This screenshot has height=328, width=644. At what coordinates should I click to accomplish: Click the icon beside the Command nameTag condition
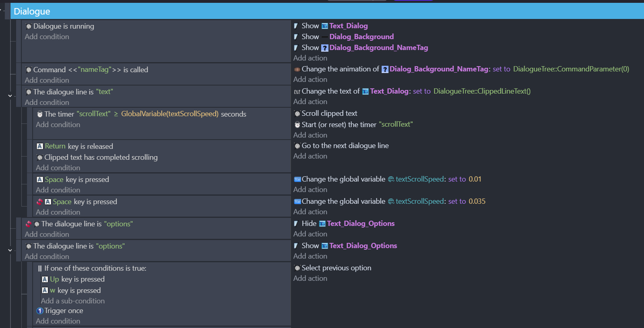[x=29, y=70]
